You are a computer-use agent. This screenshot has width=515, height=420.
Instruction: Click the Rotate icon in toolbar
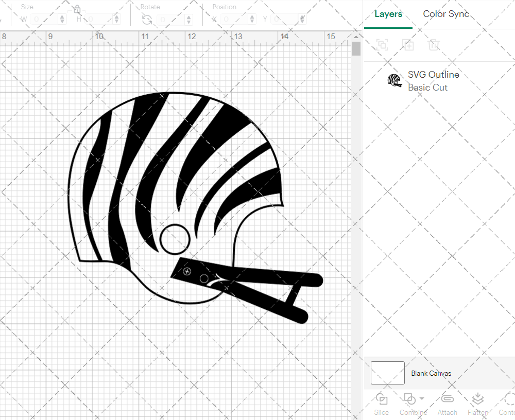pos(147,20)
